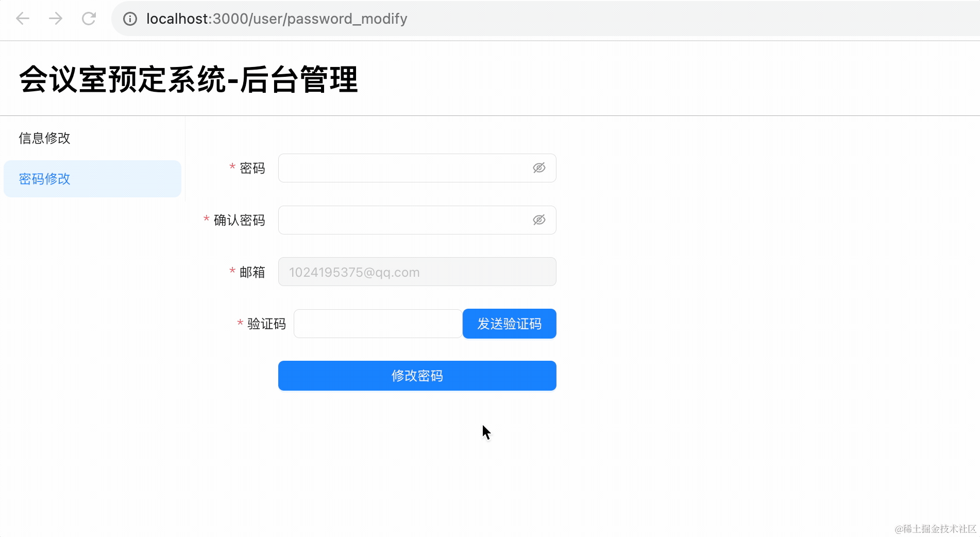Focus the 密码 input field

[402, 168]
